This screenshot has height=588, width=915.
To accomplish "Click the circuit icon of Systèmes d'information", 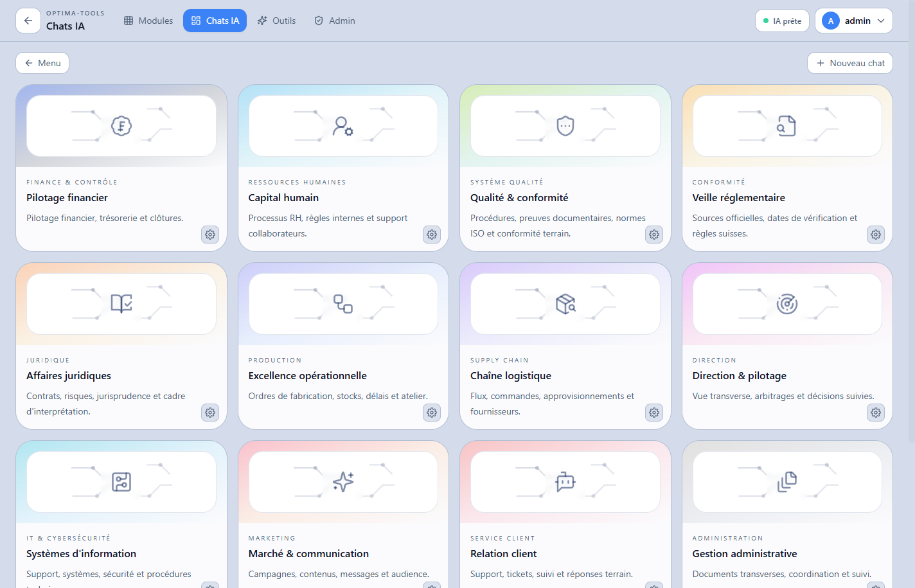I will (121, 482).
